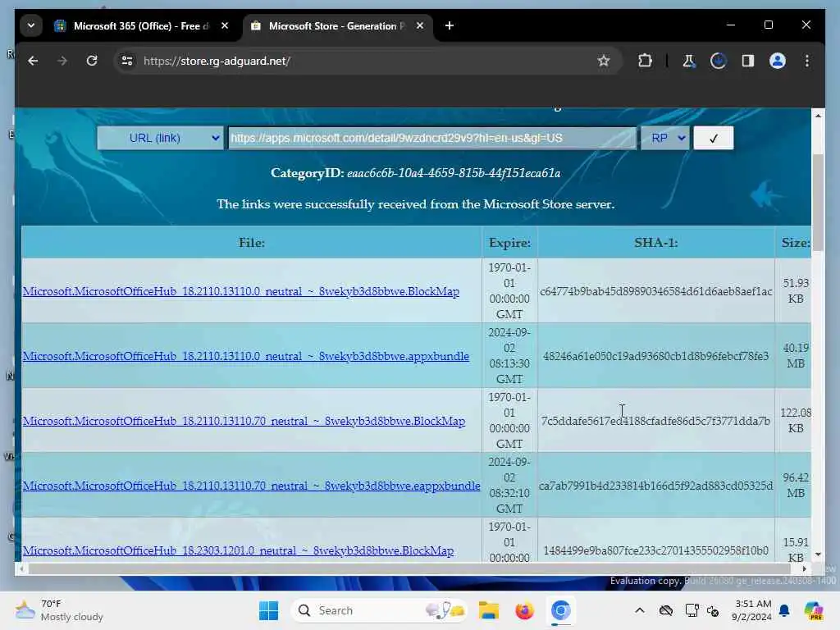Open Chrome three-dot menu
The width and height of the screenshot is (840, 630).
tap(807, 61)
